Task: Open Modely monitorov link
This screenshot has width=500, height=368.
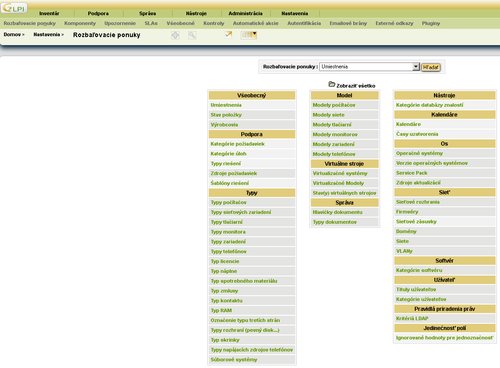Action: 335,134
